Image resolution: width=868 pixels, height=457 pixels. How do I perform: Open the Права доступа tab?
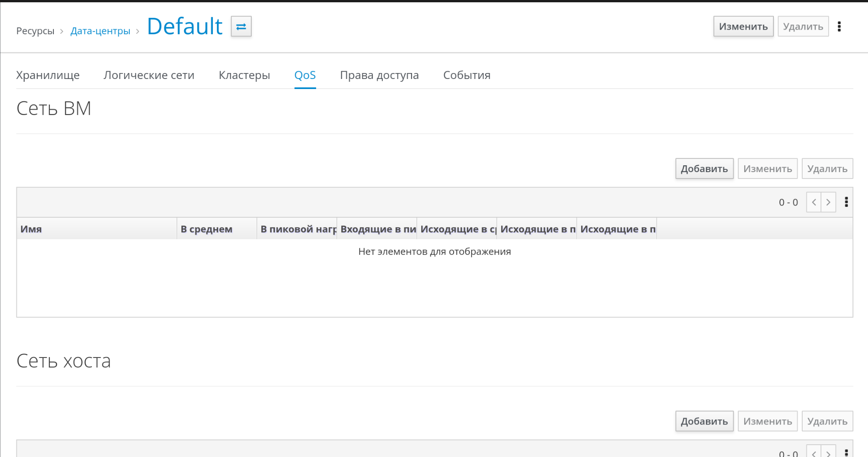coord(379,75)
